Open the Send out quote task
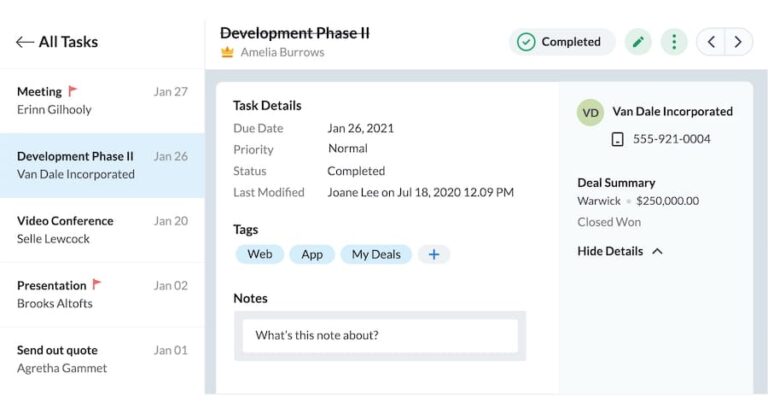 pyautogui.click(x=102, y=359)
